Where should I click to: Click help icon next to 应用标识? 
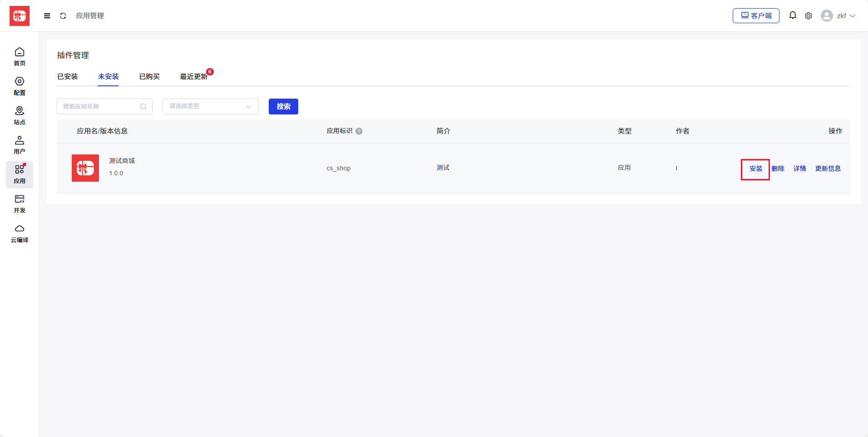[359, 131]
